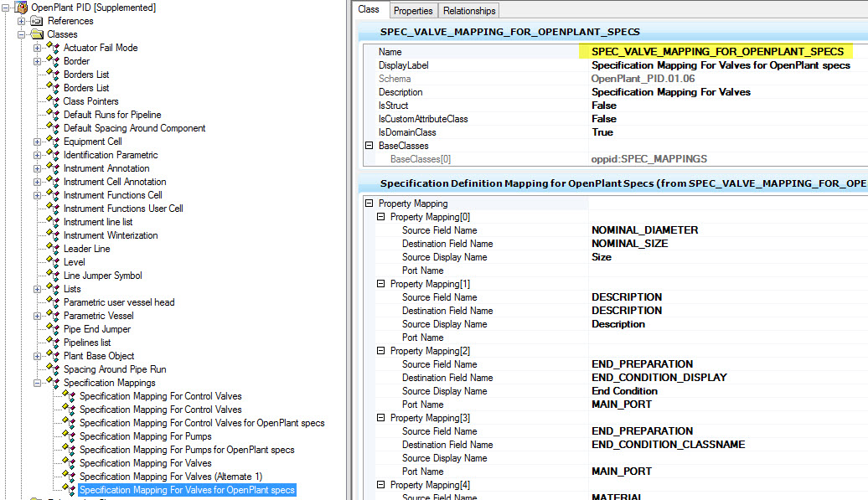
Task: Click the Pipe End Jumper icon
Action: (x=53, y=329)
